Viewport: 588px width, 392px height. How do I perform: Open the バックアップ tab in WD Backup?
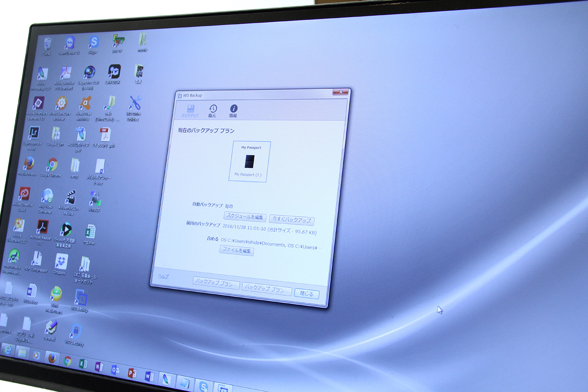pos(191,111)
